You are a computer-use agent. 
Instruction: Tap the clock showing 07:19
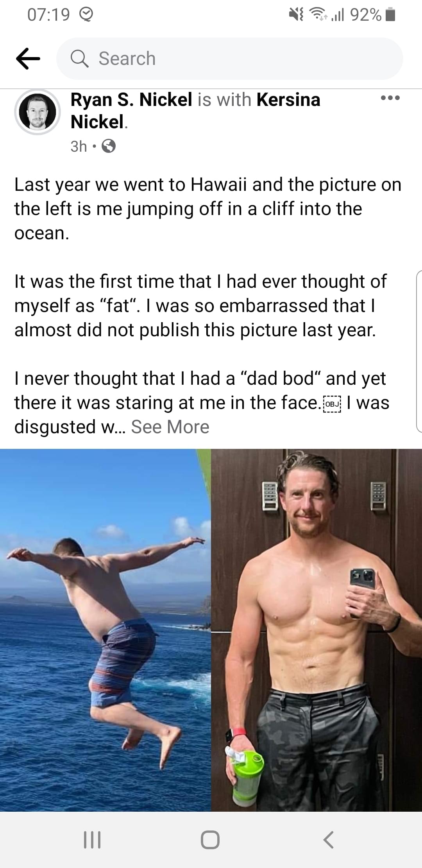click(x=49, y=15)
